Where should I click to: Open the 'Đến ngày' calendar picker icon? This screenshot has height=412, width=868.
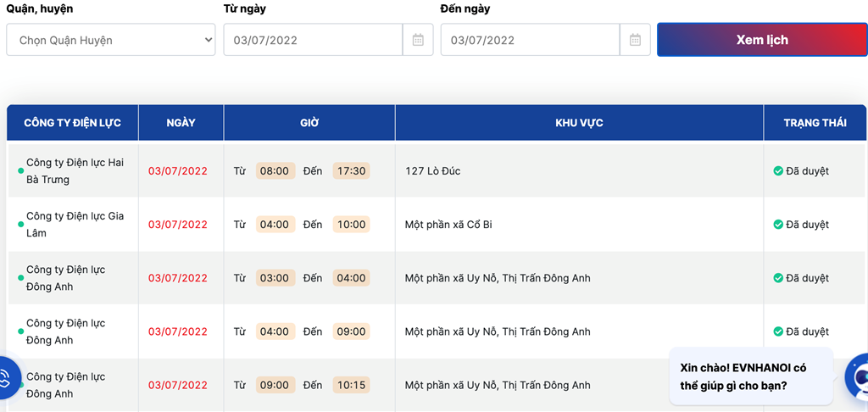point(635,40)
